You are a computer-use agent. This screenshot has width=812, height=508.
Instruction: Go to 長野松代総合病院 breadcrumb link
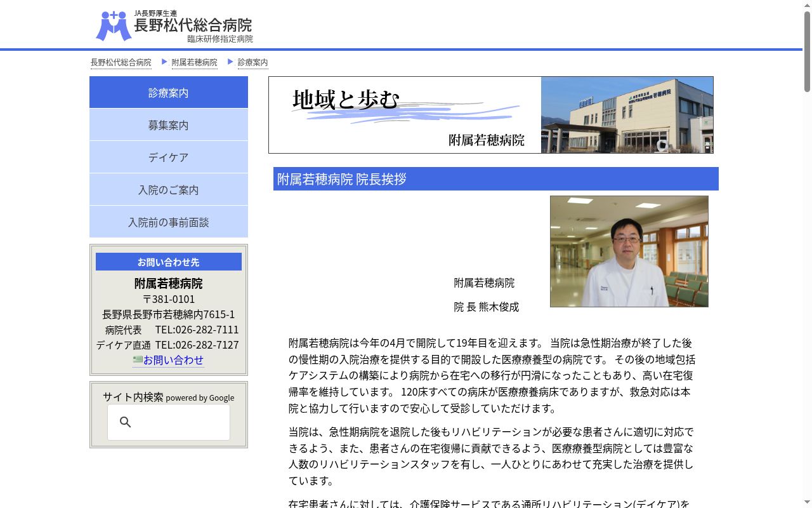pos(121,62)
